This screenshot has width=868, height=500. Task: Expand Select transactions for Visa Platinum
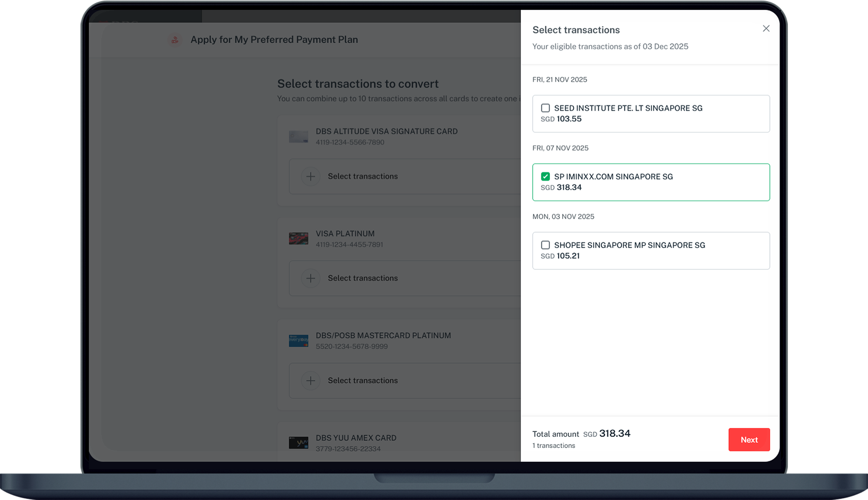tap(363, 278)
